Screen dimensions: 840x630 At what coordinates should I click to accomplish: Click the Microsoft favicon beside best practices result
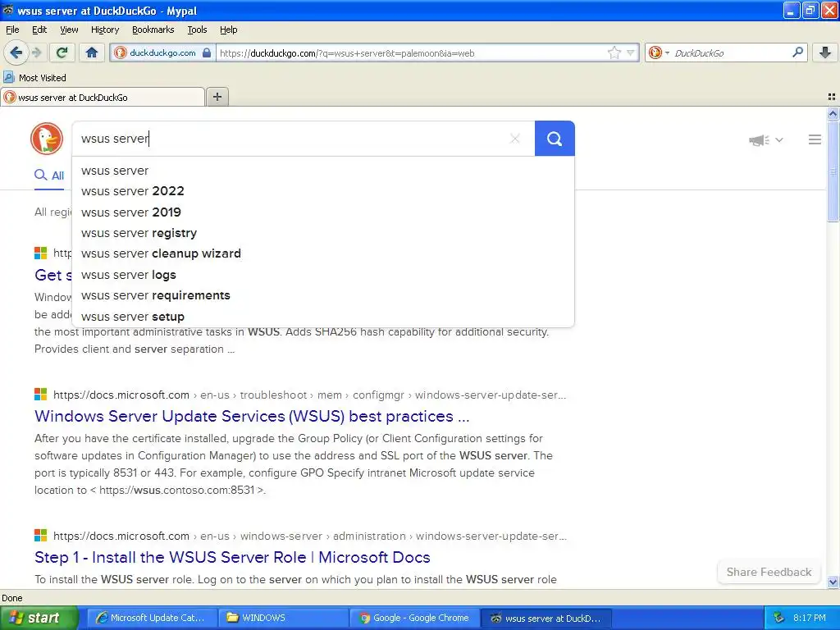tap(41, 395)
